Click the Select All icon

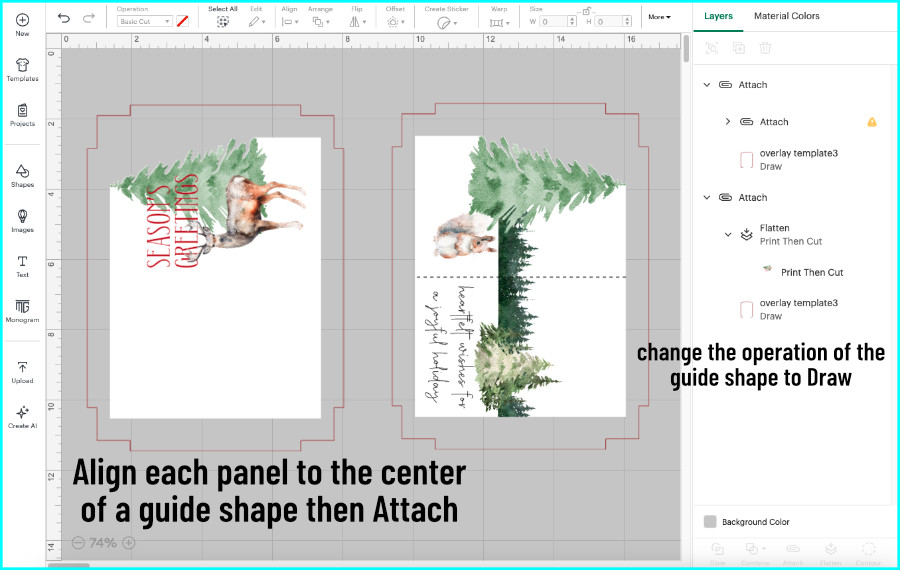223,22
